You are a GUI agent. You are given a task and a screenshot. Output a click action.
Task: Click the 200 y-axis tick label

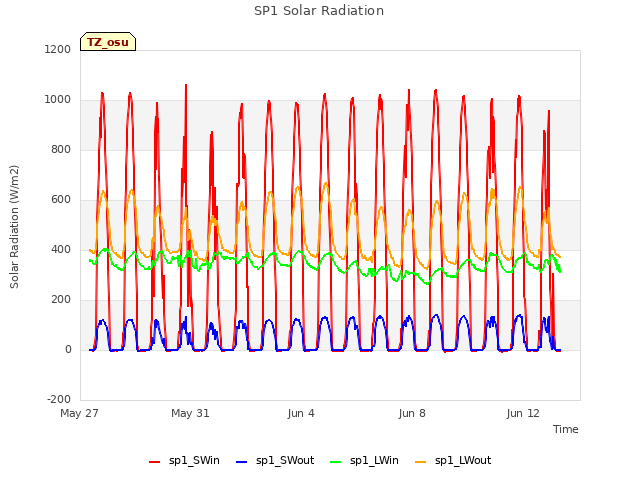(x=61, y=300)
